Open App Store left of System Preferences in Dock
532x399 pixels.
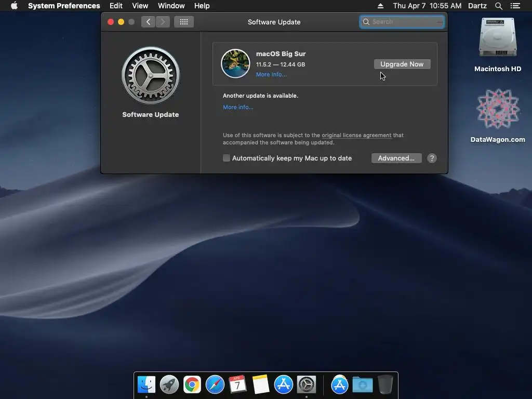[283, 384]
